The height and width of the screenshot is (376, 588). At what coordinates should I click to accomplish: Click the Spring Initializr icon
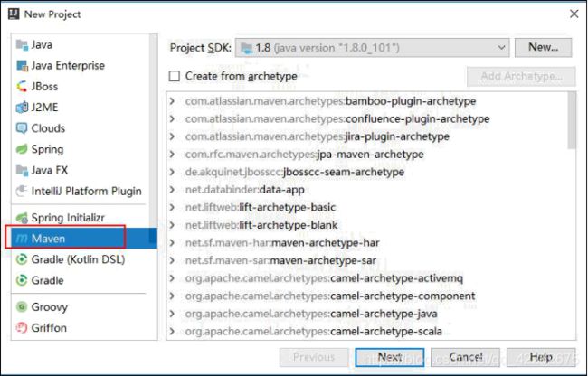coord(22,218)
